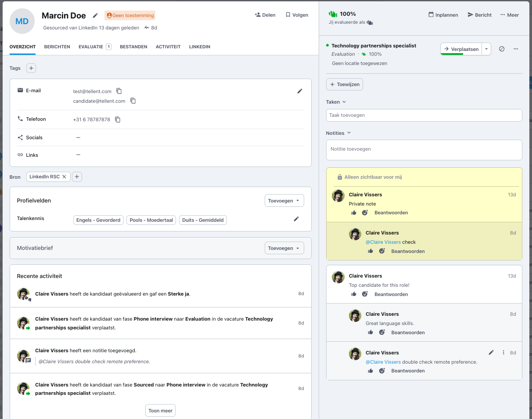Open the Verplaatsen dropdown arrow
This screenshot has height=419, width=532.
(x=486, y=49)
